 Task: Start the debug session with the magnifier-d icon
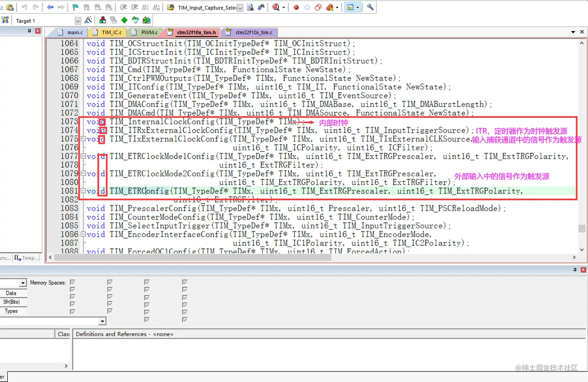[276, 7]
